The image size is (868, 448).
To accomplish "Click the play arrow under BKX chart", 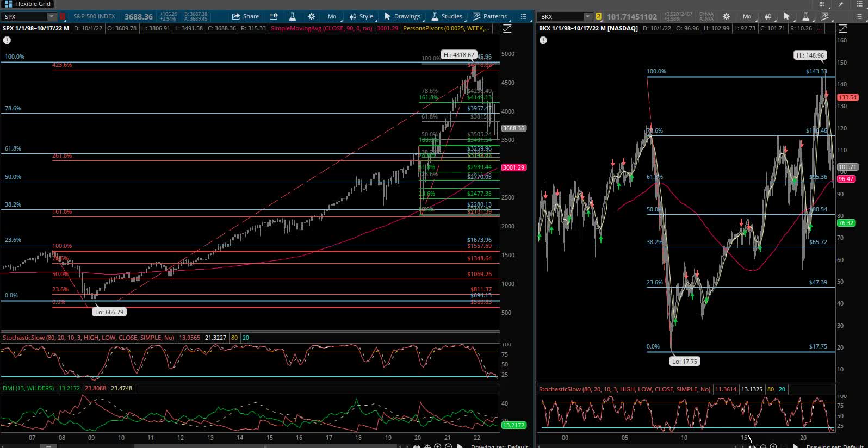I will [795, 446].
